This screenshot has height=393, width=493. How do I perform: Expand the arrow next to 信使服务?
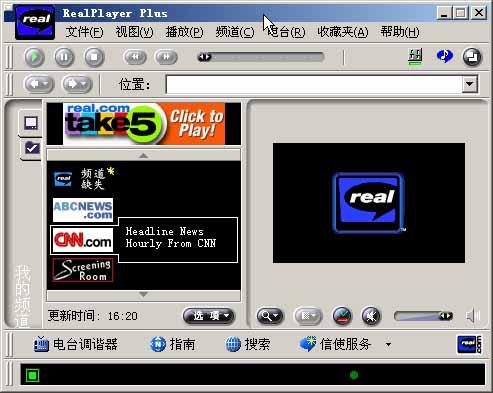coord(388,344)
